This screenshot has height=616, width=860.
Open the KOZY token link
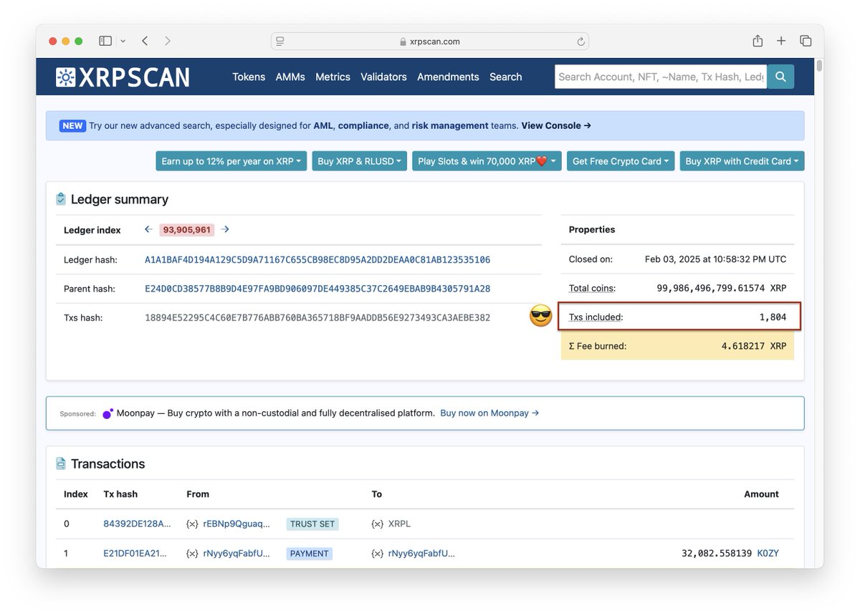point(768,553)
